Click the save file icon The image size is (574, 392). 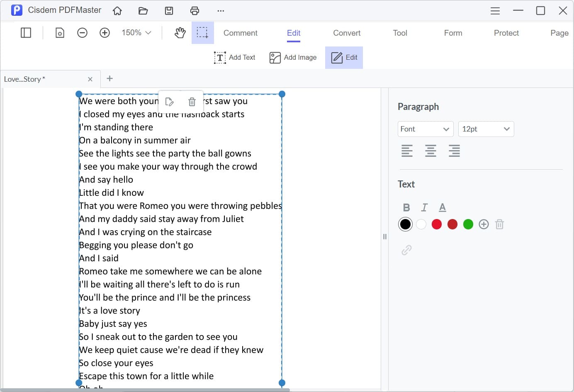[169, 11]
